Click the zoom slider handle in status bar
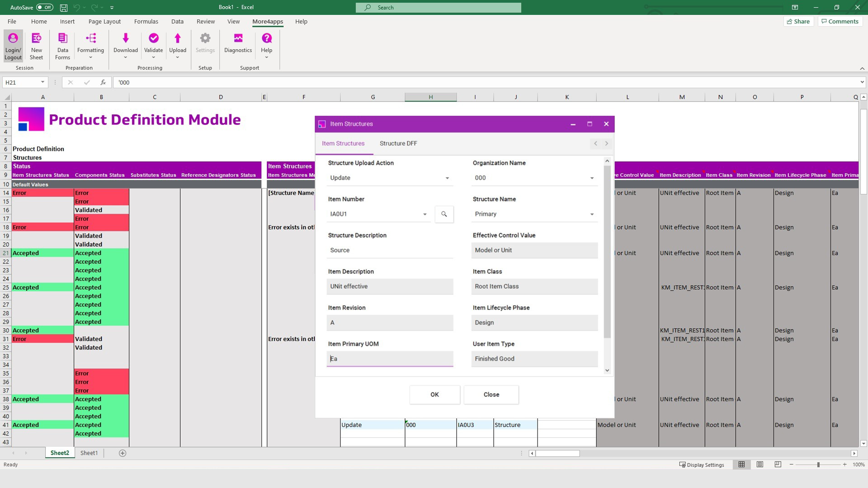 pos(818,465)
